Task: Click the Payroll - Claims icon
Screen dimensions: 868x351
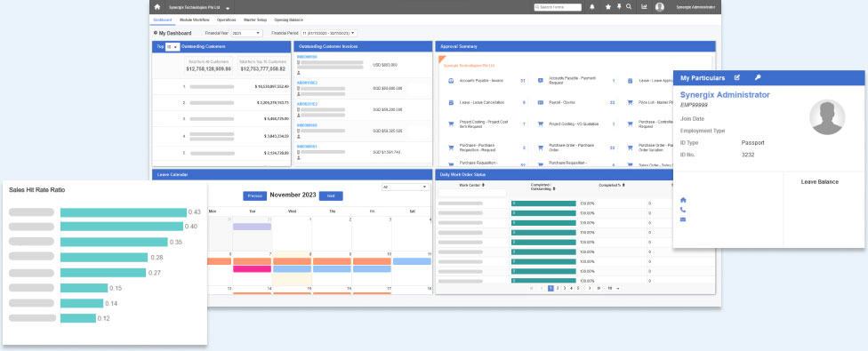Action: 541,103
